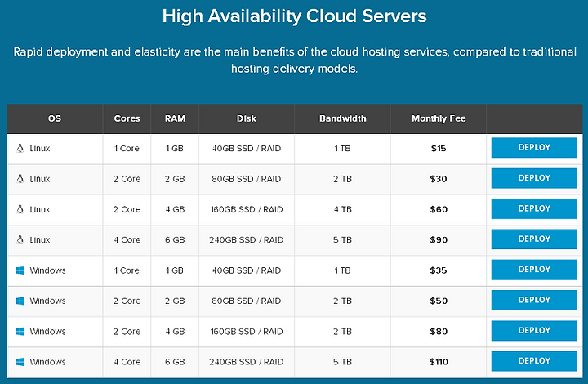Click 160GB SSD / RAID in the $60 row
588x384 pixels.
(x=247, y=209)
